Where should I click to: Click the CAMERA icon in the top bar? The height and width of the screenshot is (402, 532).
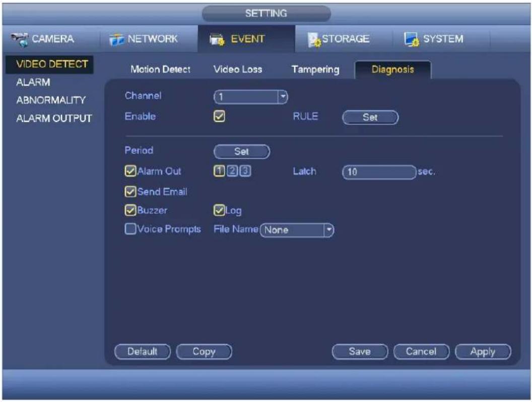(19, 39)
